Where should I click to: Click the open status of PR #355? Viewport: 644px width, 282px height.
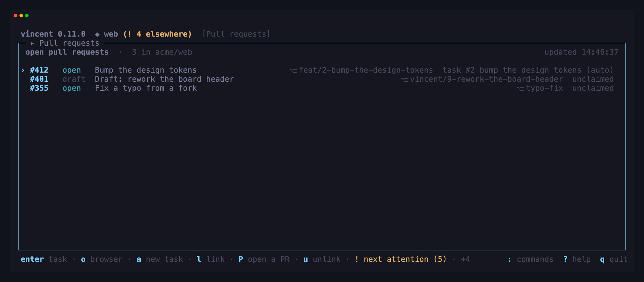click(x=72, y=88)
